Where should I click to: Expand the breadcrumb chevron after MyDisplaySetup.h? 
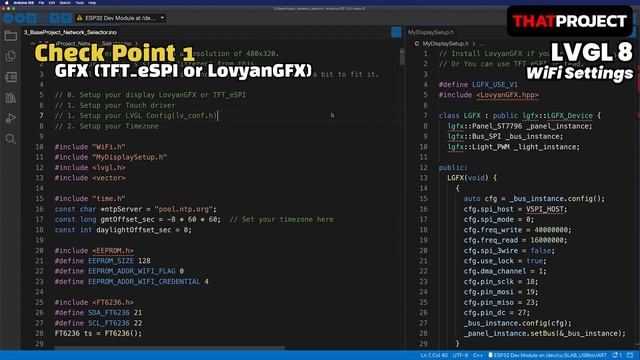pos(473,43)
